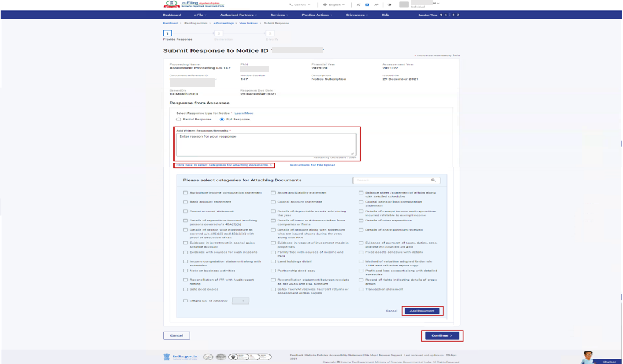Tick the Partnership deed copy checkbox
The image size is (623, 364).
click(x=273, y=271)
